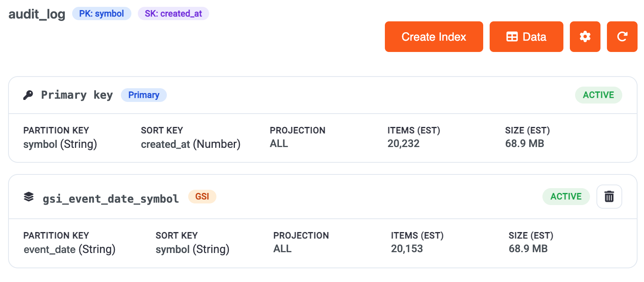Open the Data view button
Image resolution: width=644 pixels, height=282 pixels.
pyautogui.click(x=526, y=37)
